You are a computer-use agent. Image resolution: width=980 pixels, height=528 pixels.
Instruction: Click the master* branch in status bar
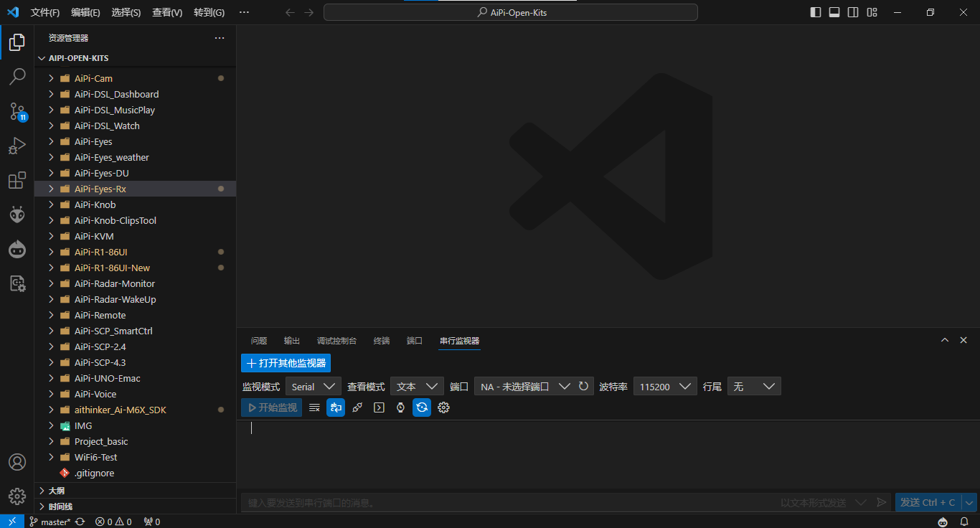[x=50, y=522]
